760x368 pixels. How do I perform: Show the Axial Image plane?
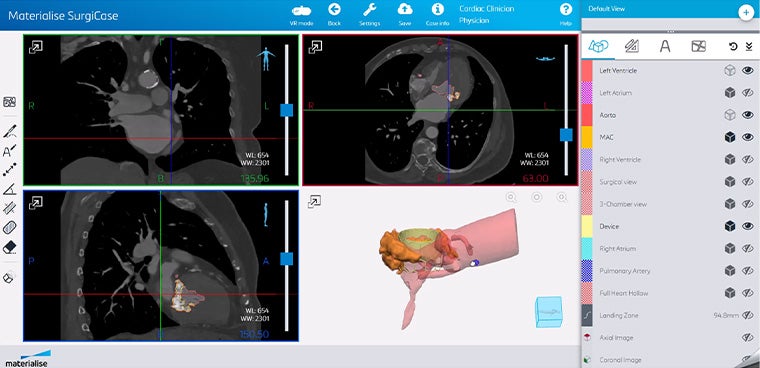748,338
